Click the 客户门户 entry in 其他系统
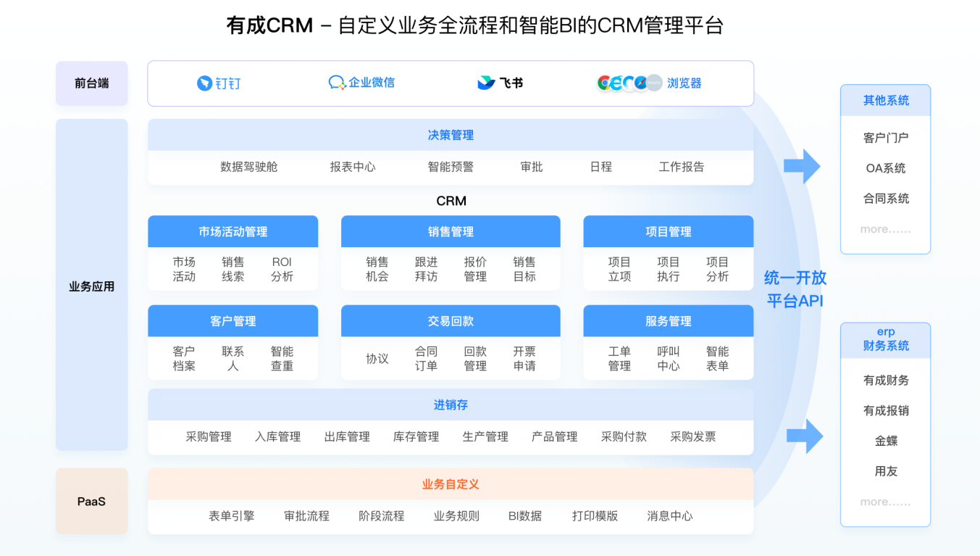The image size is (980, 556). click(884, 137)
